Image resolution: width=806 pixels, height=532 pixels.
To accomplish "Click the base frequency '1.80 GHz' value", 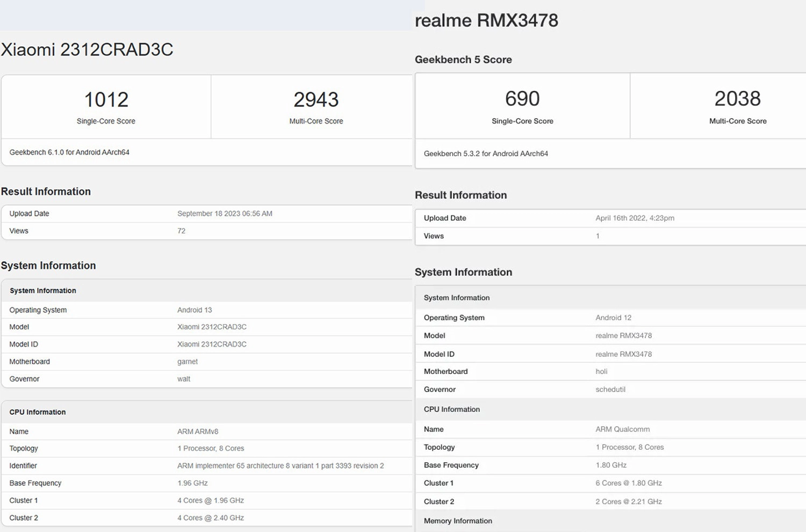I will tap(611, 465).
